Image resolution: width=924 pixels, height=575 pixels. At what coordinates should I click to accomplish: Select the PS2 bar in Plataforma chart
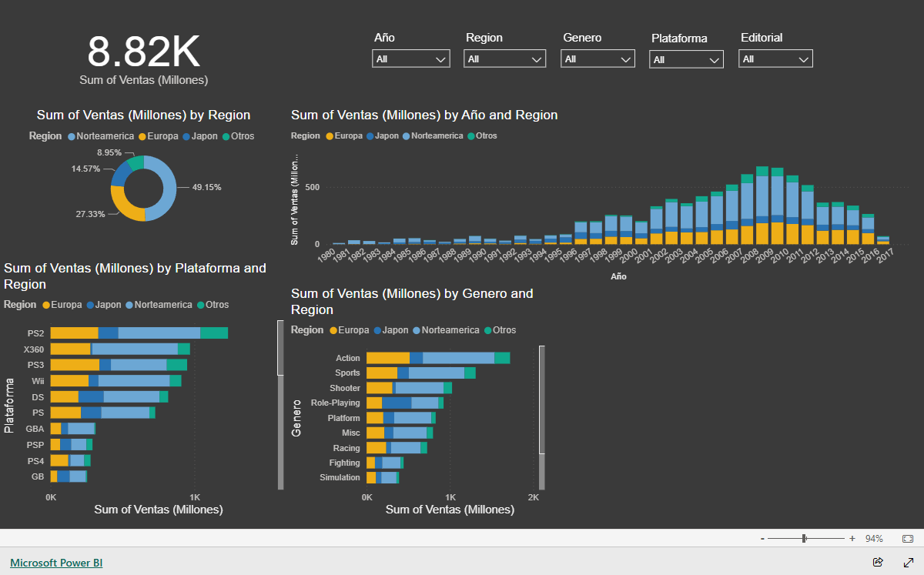[139, 333]
